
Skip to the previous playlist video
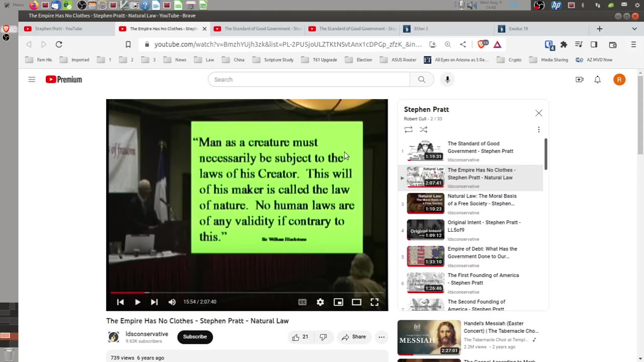120,302
